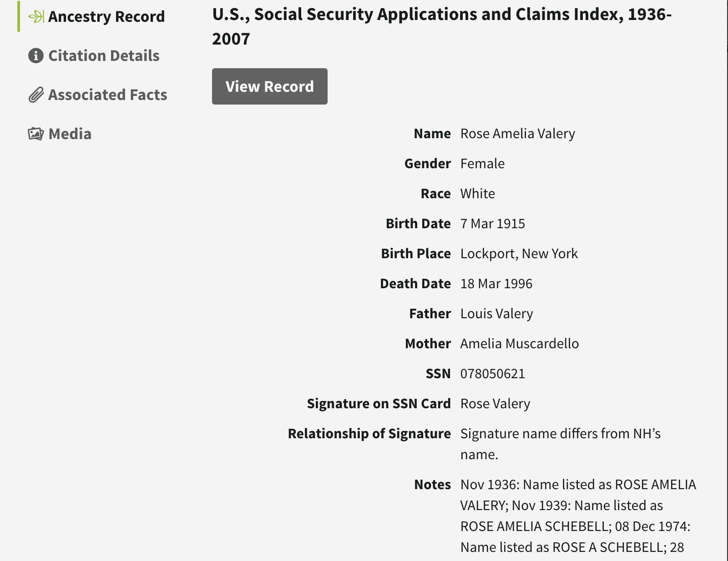The image size is (728, 561).
Task: Select the Associated Facts tab label
Action: pyautogui.click(x=108, y=95)
